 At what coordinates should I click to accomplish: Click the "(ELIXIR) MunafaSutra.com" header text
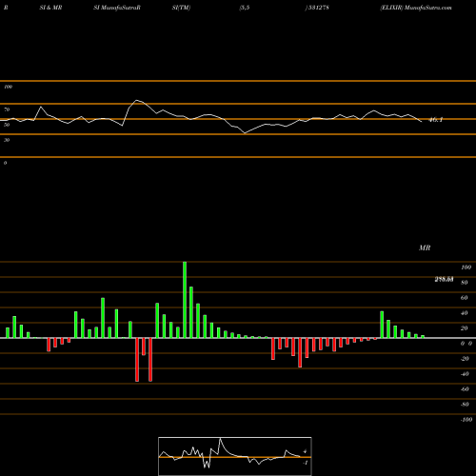[416, 8]
